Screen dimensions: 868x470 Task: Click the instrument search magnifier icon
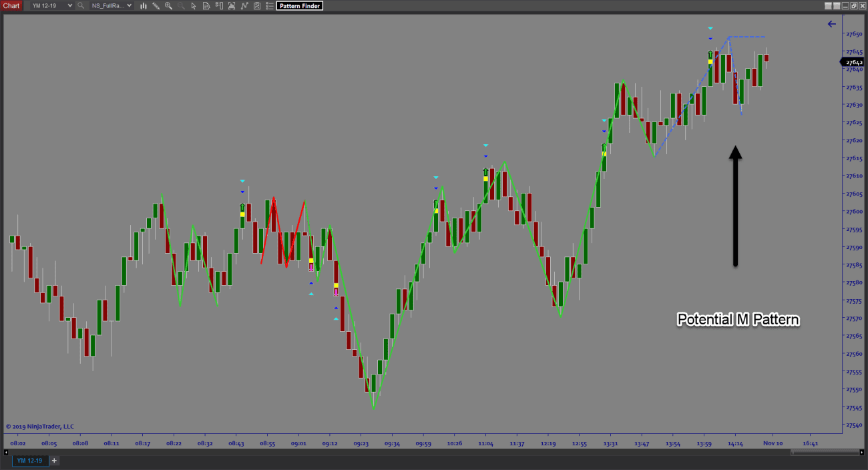click(x=81, y=6)
